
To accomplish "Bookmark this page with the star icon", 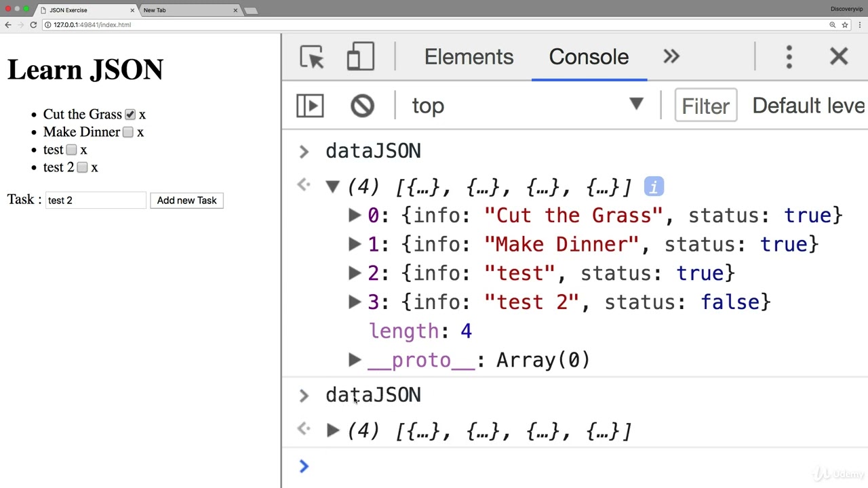I will (x=845, y=25).
